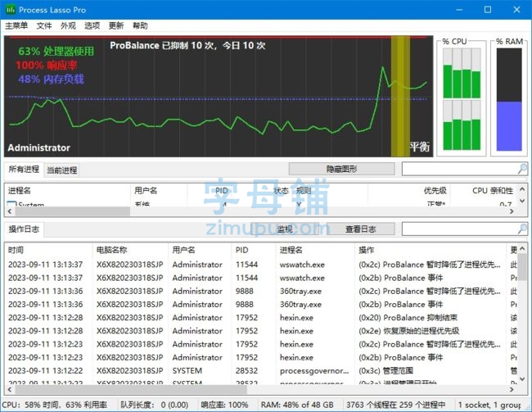Click action log vertical scrollbar down arrow

click(x=522, y=378)
